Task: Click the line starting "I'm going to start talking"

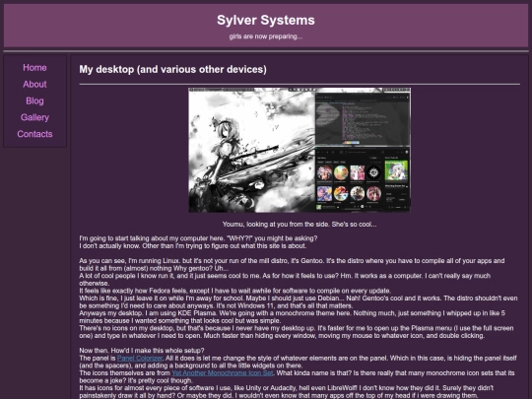Action: click(x=198, y=238)
